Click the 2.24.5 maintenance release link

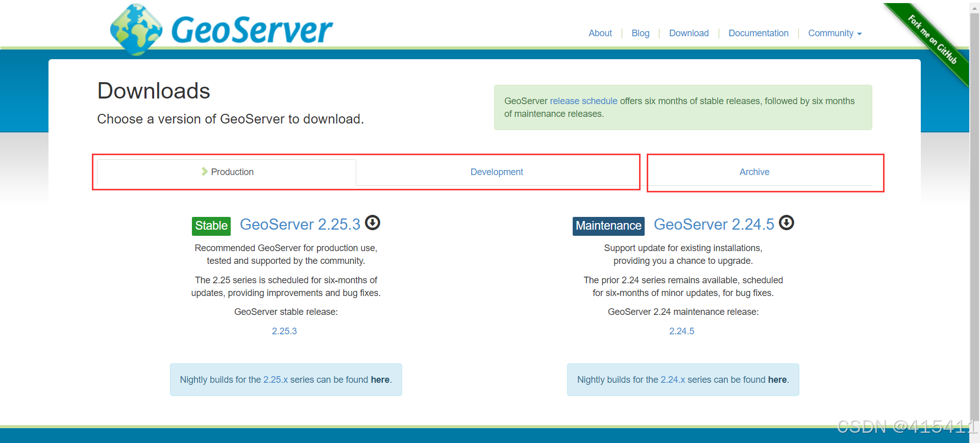click(681, 331)
